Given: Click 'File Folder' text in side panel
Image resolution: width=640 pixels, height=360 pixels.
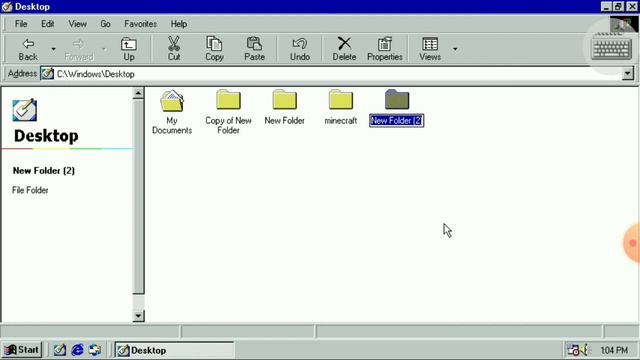Looking at the screenshot, I should click(x=30, y=190).
